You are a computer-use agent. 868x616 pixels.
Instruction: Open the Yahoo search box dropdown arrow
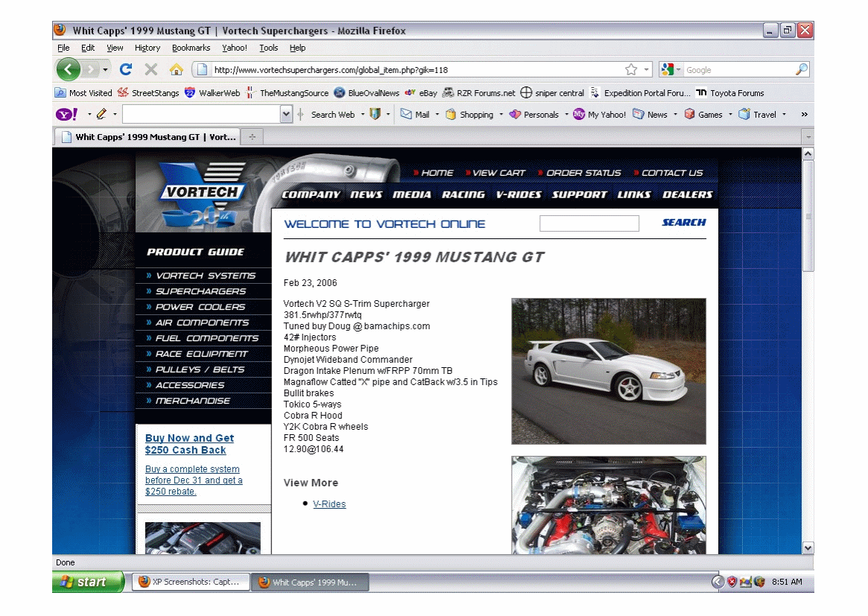[286, 115]
